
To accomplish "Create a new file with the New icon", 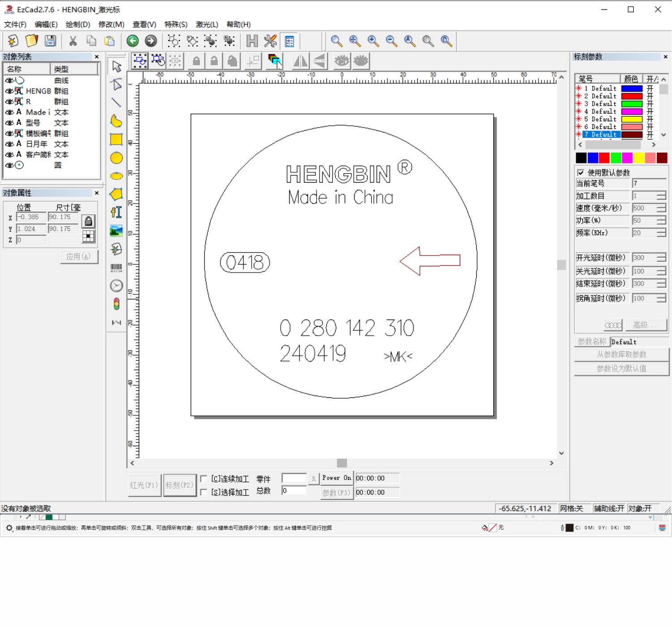I will point(13,41).
